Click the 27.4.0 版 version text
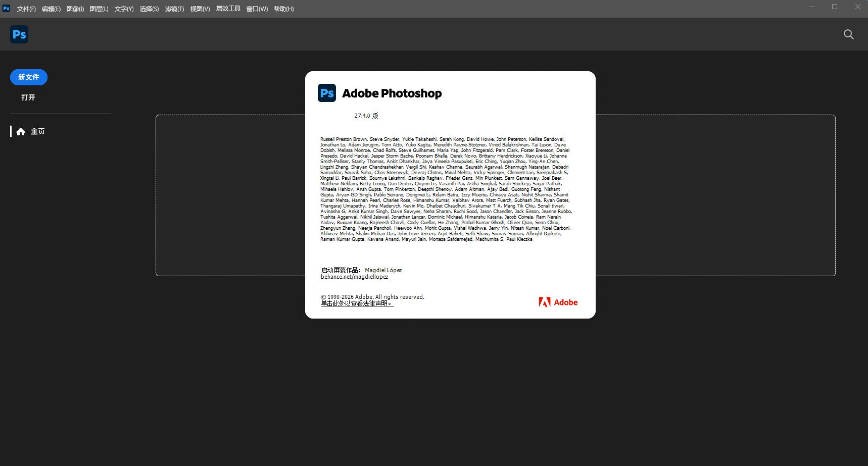868x466 pixels. click(x=366, y=116)
